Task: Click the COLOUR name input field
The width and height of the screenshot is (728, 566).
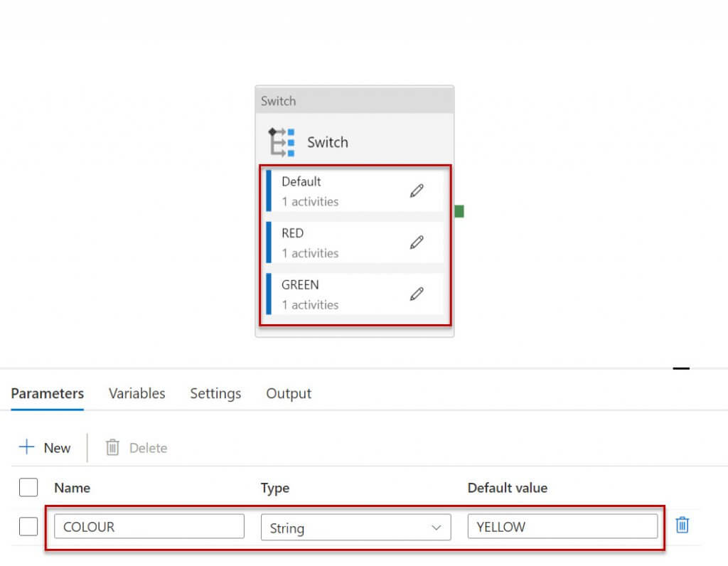Action: (149, 527)
